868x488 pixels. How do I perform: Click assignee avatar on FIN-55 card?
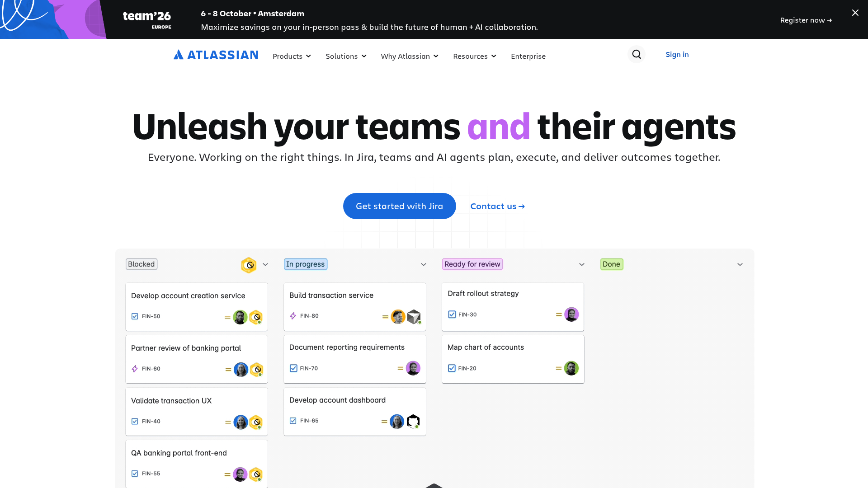(240, 474)
